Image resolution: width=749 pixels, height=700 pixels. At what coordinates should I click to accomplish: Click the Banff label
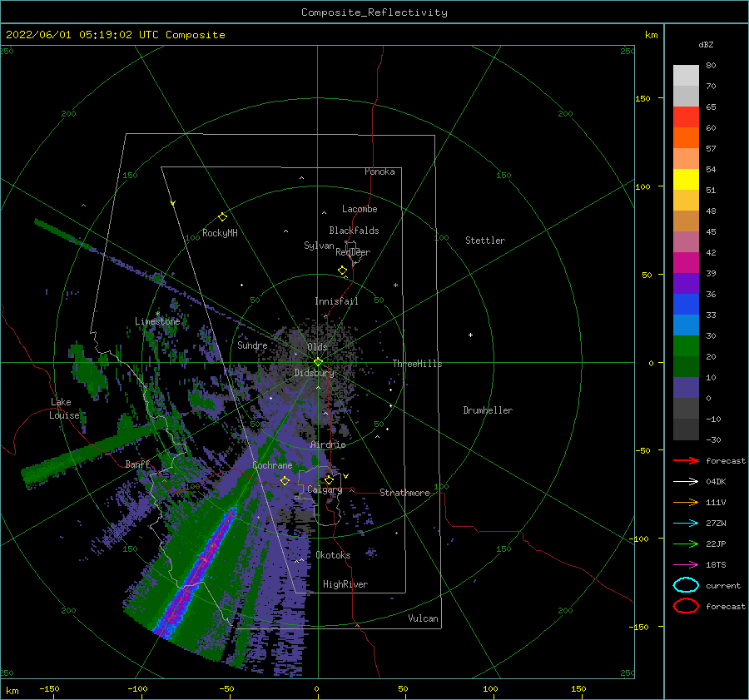137,464
